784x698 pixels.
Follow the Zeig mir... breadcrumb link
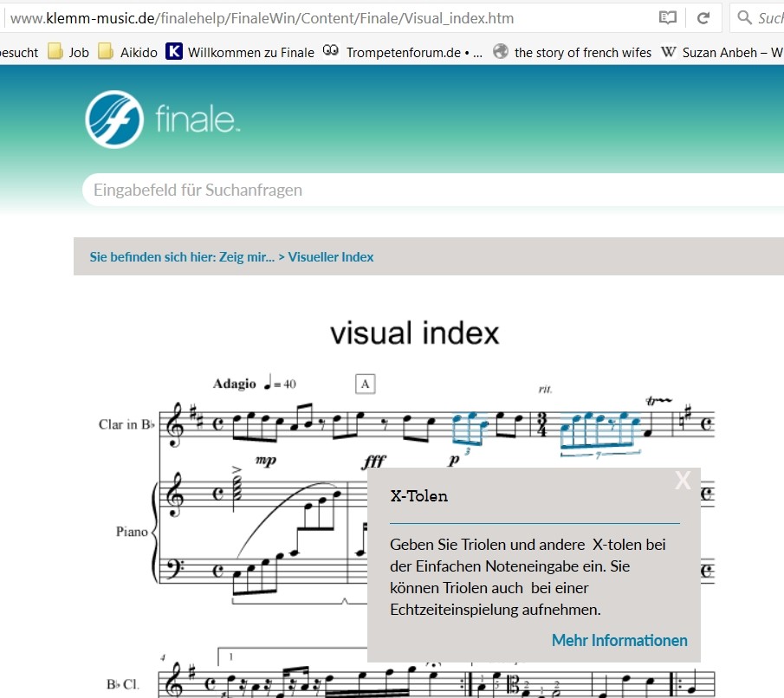[x=247, y=257]
